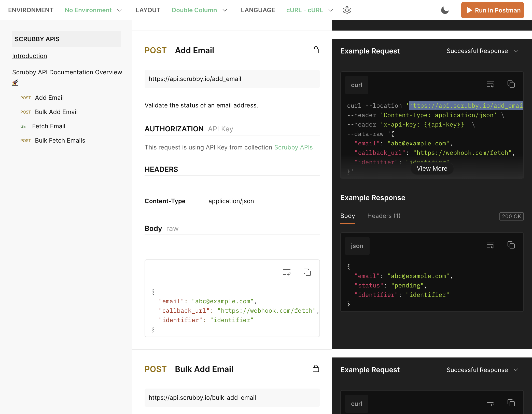Click the lock icon beside Add Email
Image resolution: width=532 pixels, height=414 pixels.
click(316, 50)
